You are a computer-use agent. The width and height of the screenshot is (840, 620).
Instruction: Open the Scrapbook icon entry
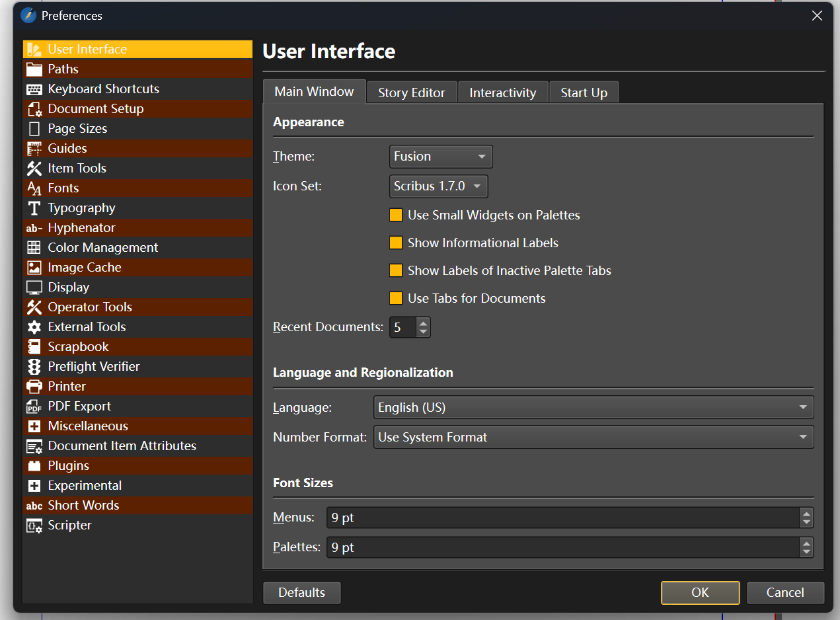click(x=34, y=347)
